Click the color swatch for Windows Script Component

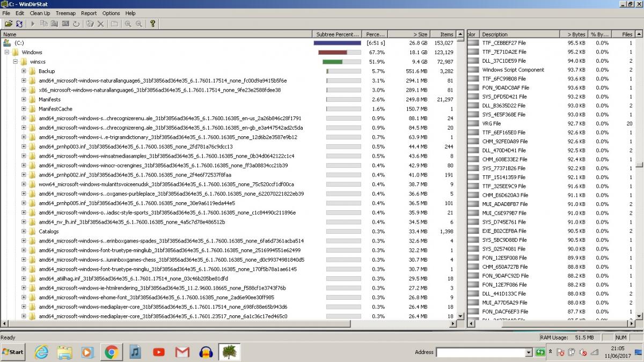click(473, 70)
